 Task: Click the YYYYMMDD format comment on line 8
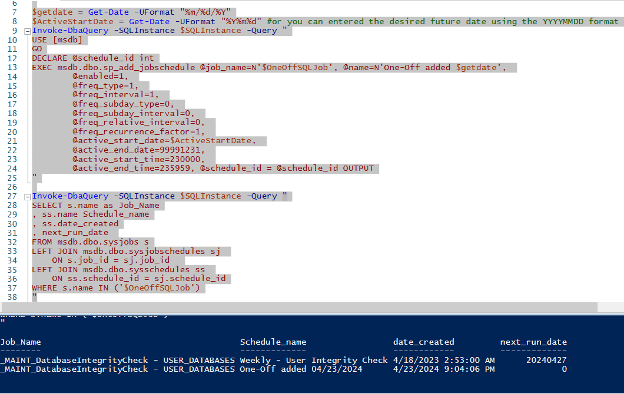(x=443, y=21)
